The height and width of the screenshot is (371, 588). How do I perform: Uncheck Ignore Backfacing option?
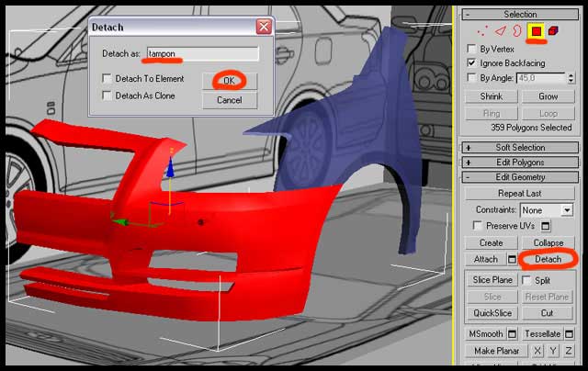pos(472,63)
